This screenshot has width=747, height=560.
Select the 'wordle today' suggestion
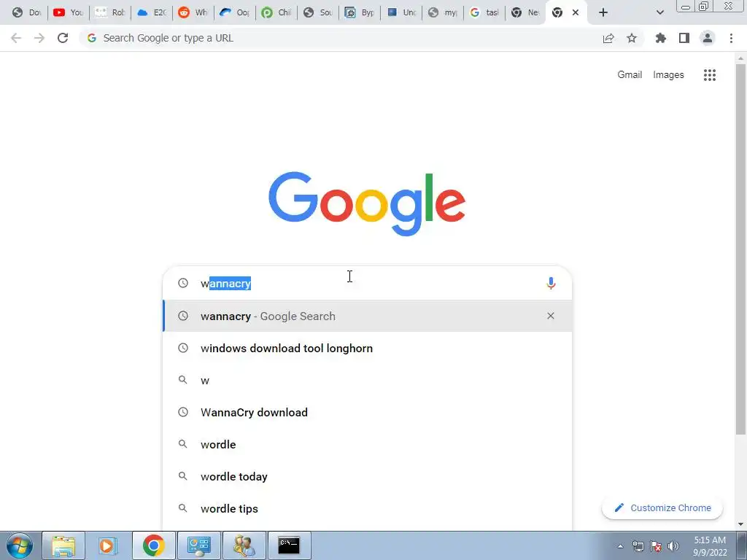pos(368,476)
